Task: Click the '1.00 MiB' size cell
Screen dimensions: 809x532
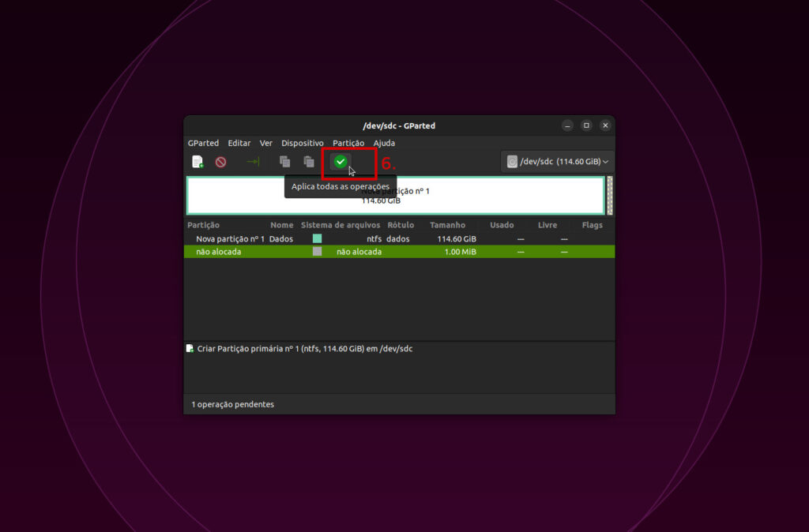Action: pyautogui.click(x=461, y=252)
